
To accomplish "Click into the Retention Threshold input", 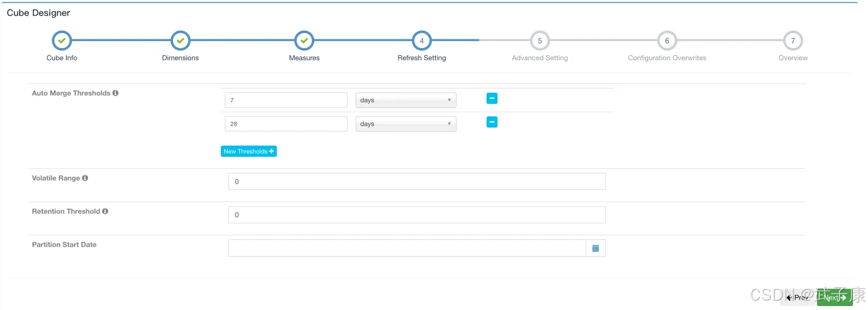I will (x=417, y=214).
